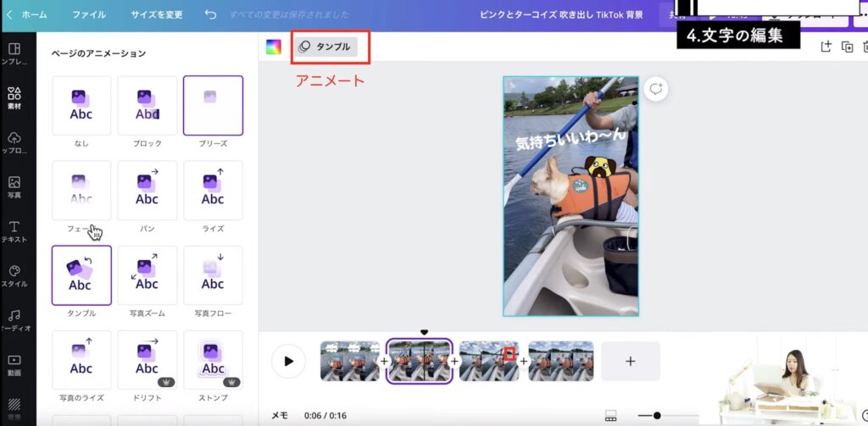The width and height of the screenshot is (868, 426).
Task: Click the add page icon at top right
Action: (826, 47)
